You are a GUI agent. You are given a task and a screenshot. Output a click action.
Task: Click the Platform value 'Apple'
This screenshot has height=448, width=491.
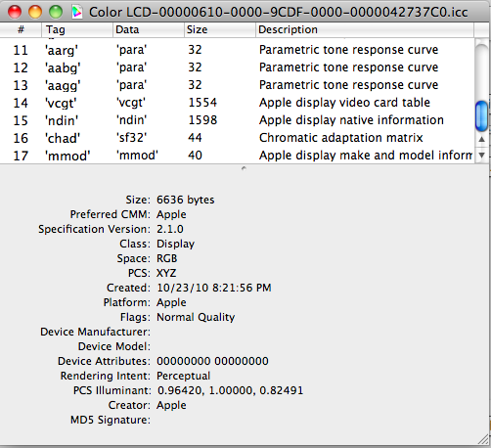(171, 302)
